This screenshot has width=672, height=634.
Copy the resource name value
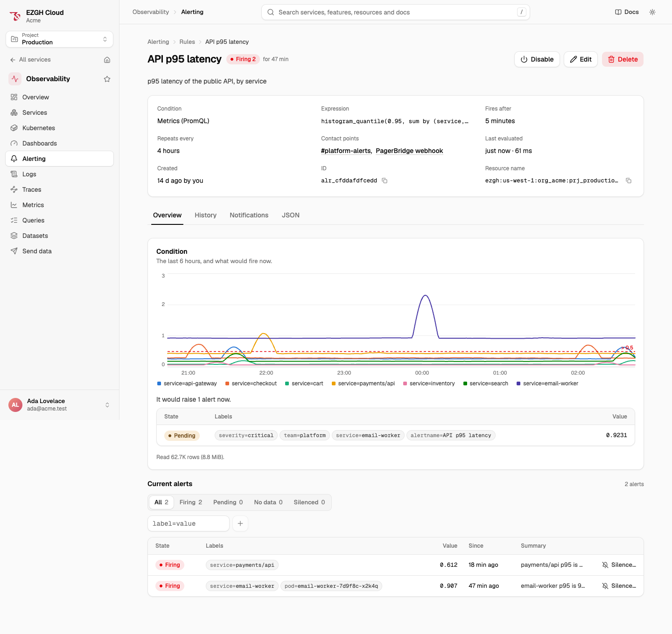click(x=629, y=181)
